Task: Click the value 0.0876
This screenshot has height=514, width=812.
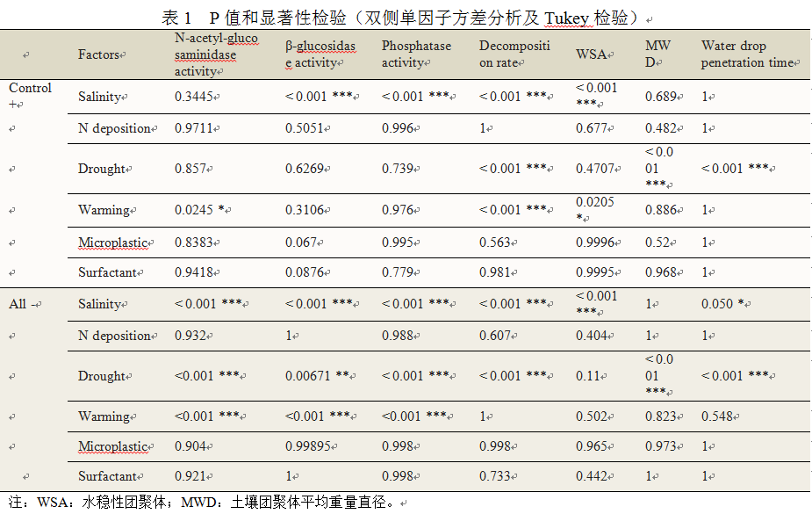Action: [x=305, y=272]
